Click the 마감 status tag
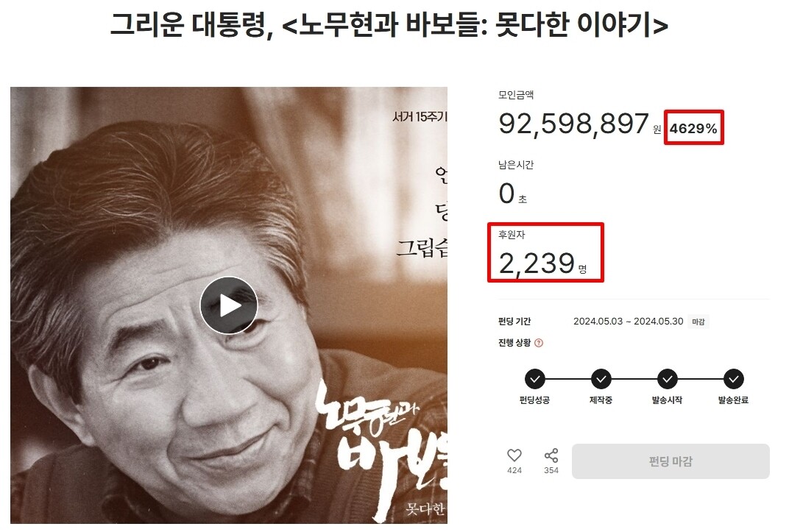The height and width of the screenshot is (532, 789). point(698,322)
